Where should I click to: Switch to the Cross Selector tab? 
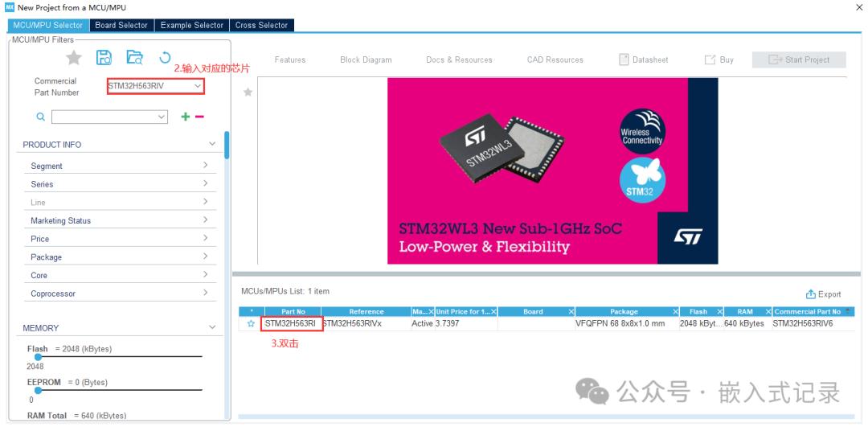tap(261, 25)
